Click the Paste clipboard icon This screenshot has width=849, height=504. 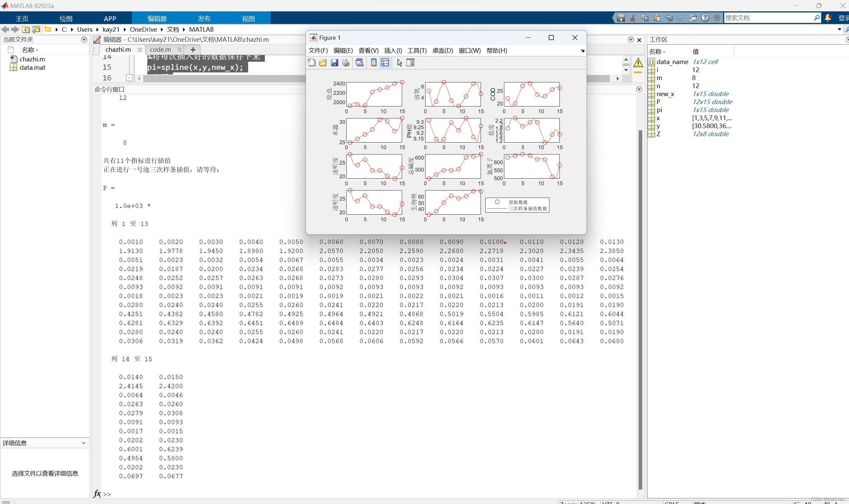click(657, 18)
